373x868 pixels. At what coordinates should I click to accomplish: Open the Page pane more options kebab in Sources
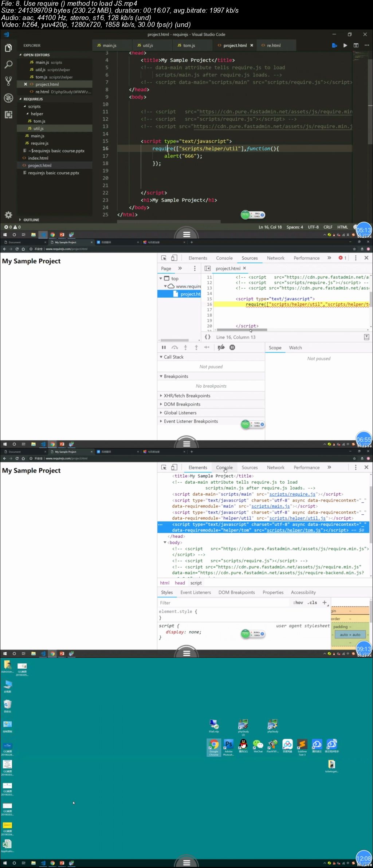195,268
